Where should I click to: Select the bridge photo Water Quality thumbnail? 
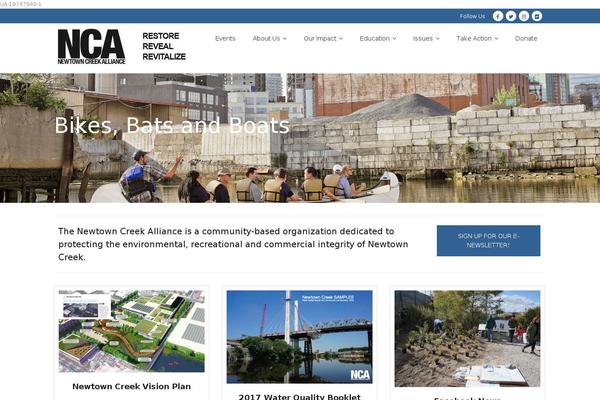(300, 337)
